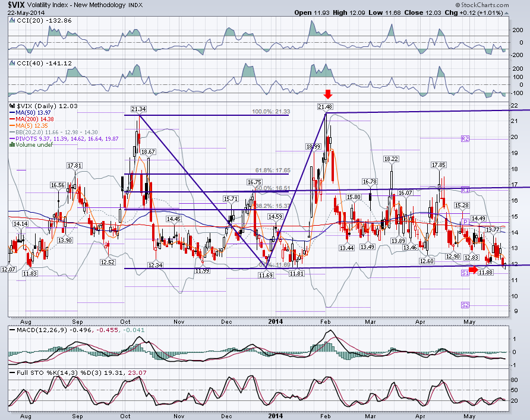The height and width of the screenshot is (420, 530).
Task: Select the MA(200) 14.38 legend entry
Action: tap(31, 119)
